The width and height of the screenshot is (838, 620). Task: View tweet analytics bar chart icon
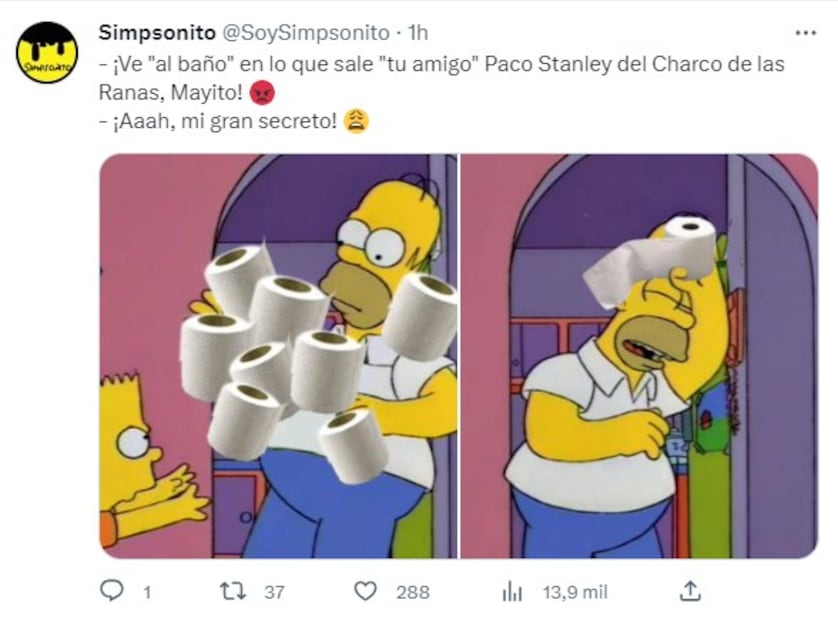click(512, 592)
